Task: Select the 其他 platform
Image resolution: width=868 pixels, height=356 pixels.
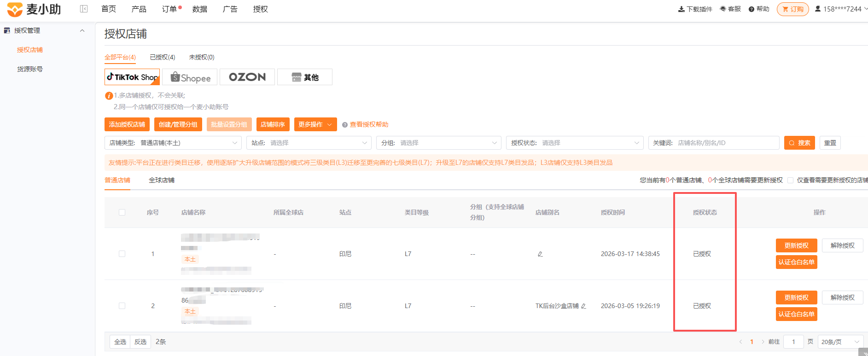Action: point(305,77)
